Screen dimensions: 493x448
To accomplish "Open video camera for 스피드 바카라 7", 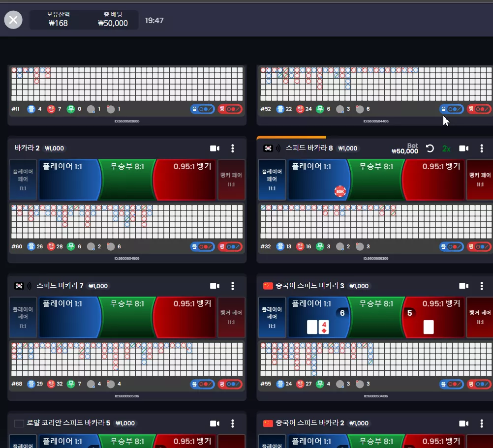I will pyautogui.click(x=215, y=286).
